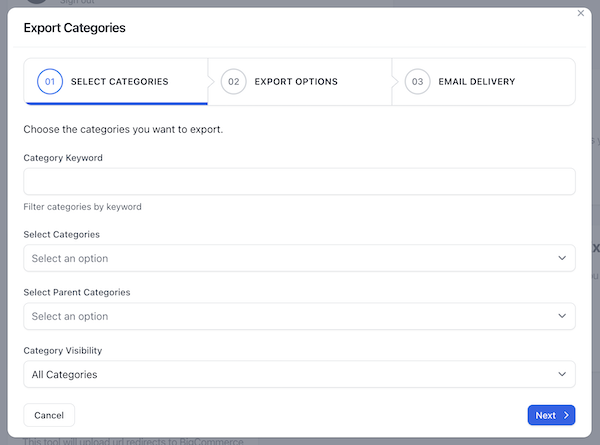Click the 02 step number circle
600x445 pixels.
click(233, 82)
